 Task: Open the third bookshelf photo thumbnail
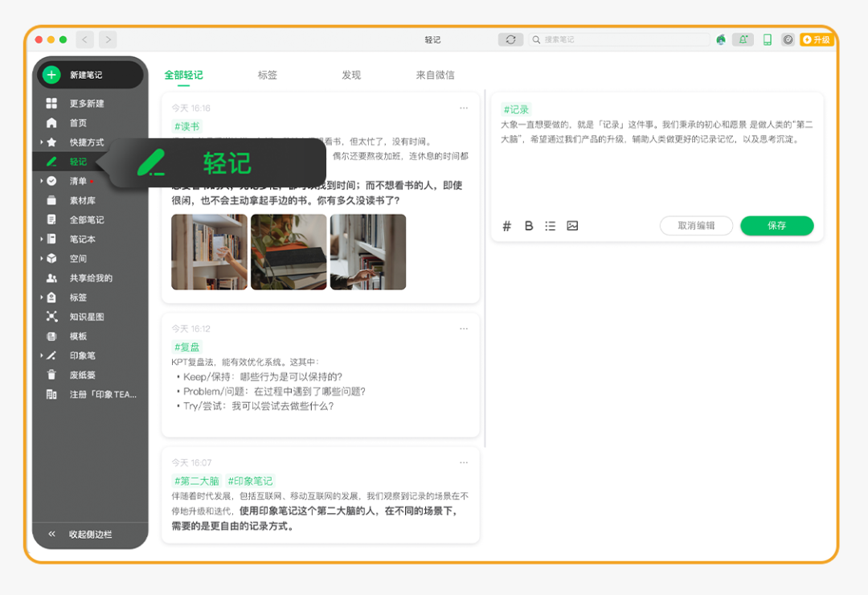tap(368, 252)
